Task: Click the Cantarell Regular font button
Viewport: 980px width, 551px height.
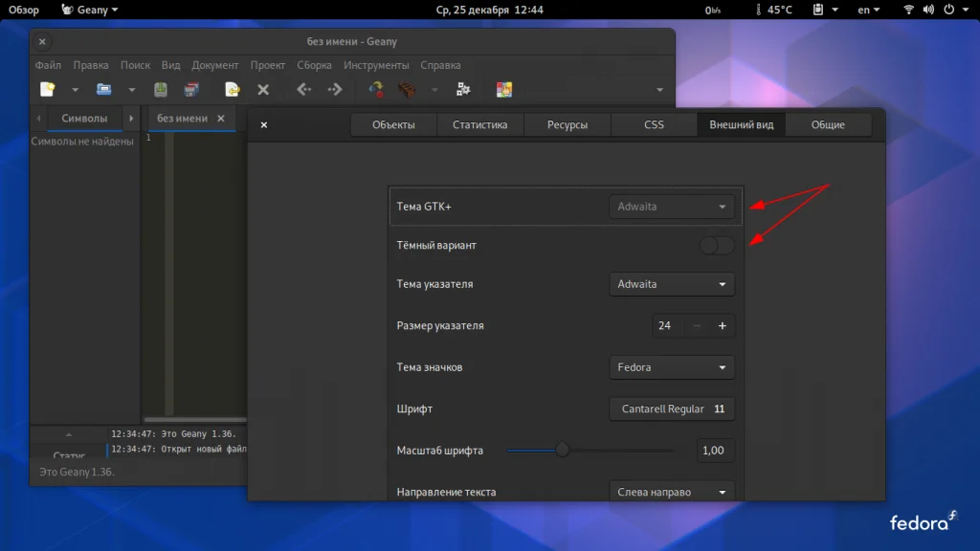Action: tap(672, 408)
